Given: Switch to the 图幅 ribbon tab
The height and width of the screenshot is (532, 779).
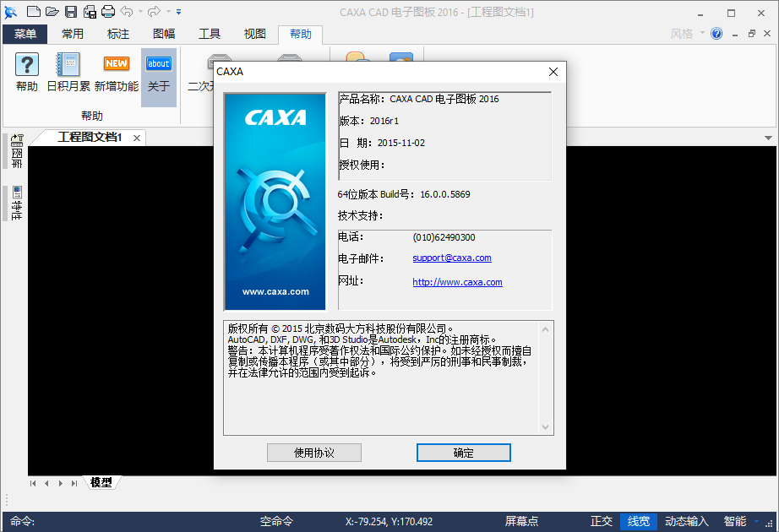Looking at the screenshot, I should [164, 34].
